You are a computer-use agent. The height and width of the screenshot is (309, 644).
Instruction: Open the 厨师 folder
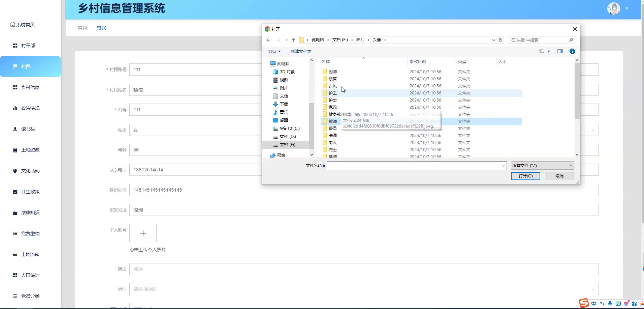tap(332, 72)
